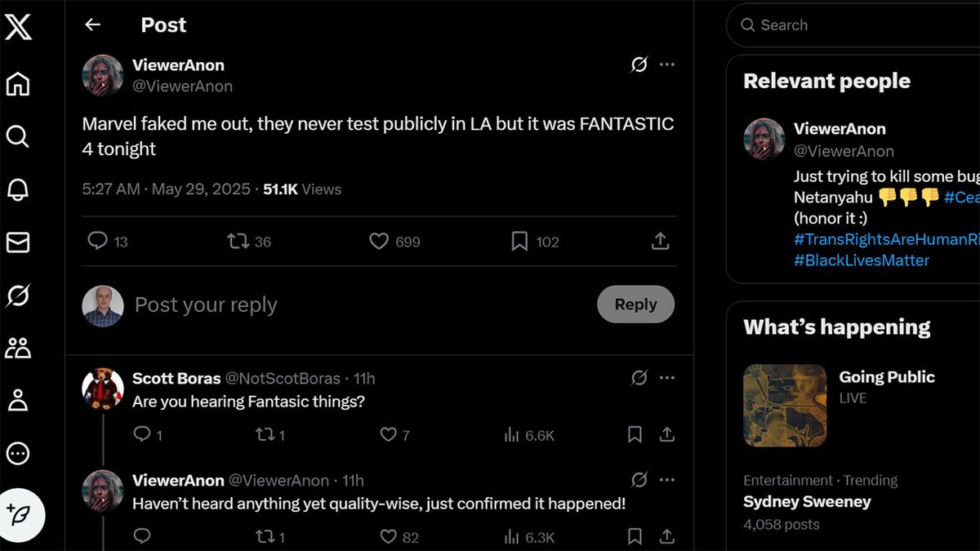Open Messages envelope in sidebar
This screenshot has height=551, width=980.
(x=18, y=242)
